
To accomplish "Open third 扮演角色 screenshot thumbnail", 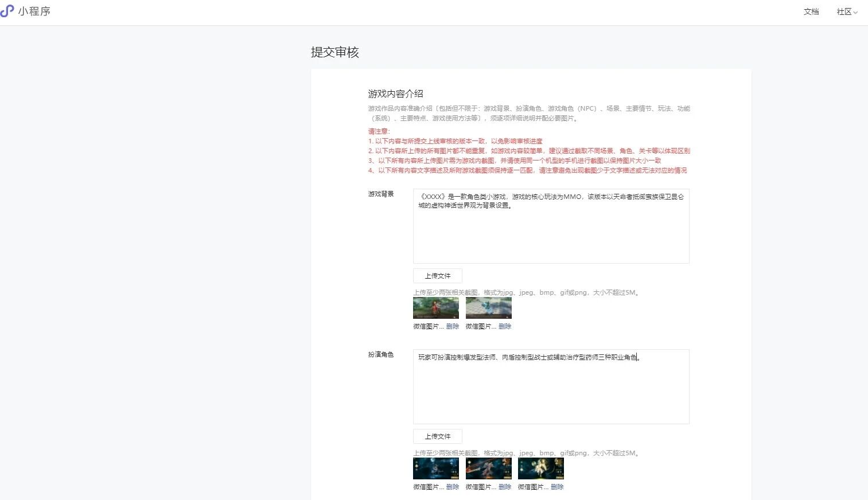I will tap(541, 468).
